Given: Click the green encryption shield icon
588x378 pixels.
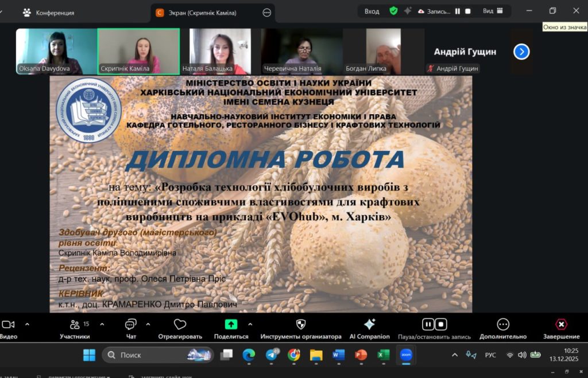Looking at the screenshot, I should [x=393, y=11].
